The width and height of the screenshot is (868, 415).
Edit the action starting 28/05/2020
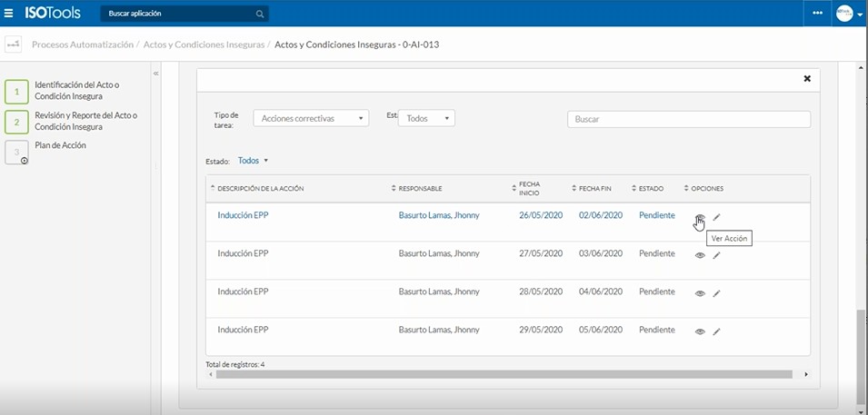716,294
